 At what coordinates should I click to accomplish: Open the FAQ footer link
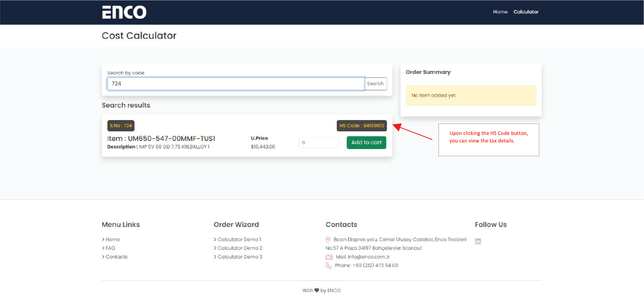coord(110,248)
